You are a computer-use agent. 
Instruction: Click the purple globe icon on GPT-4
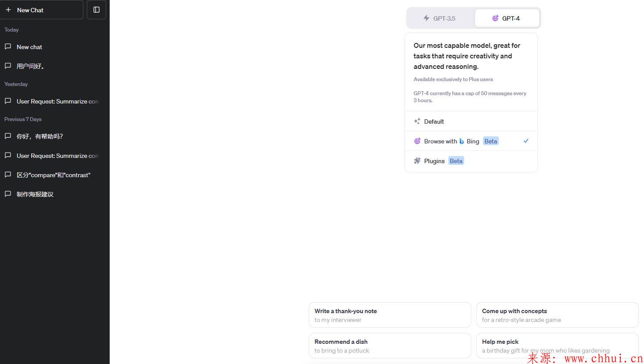[x=495, y=18]
